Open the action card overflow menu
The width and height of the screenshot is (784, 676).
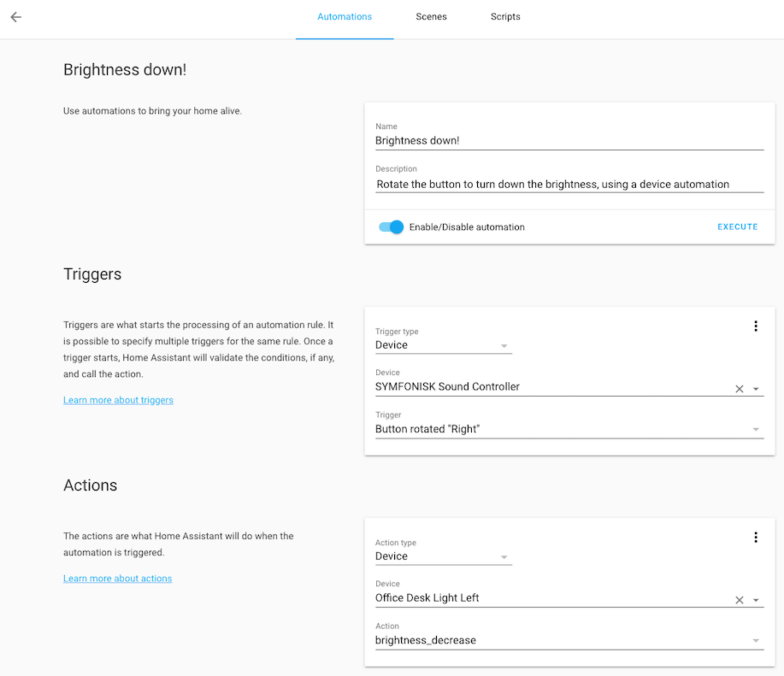click(x=756, y=537)
